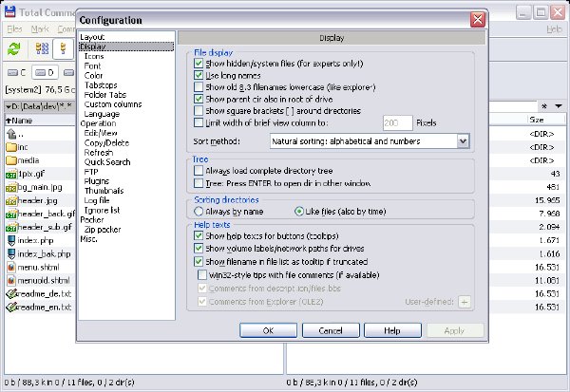Select Always by name radio button
Viewport: 570px width, 392px height.
pyautogui.click(x=199, y=211)
